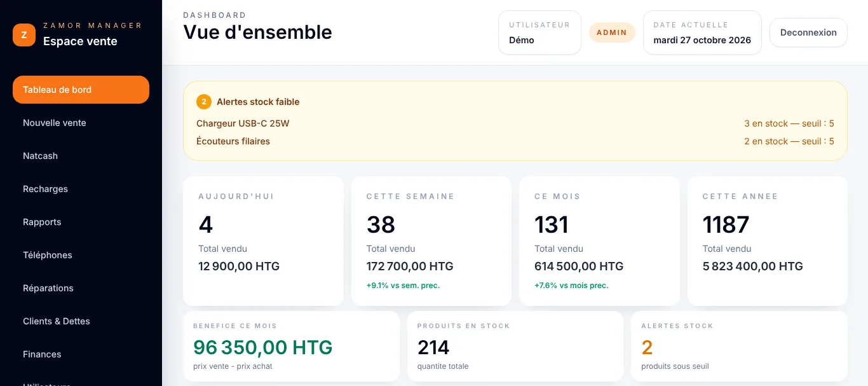868x386 pixels.
Task: Click '3 en stock — seuil : 5'
Action: (789, 123)
